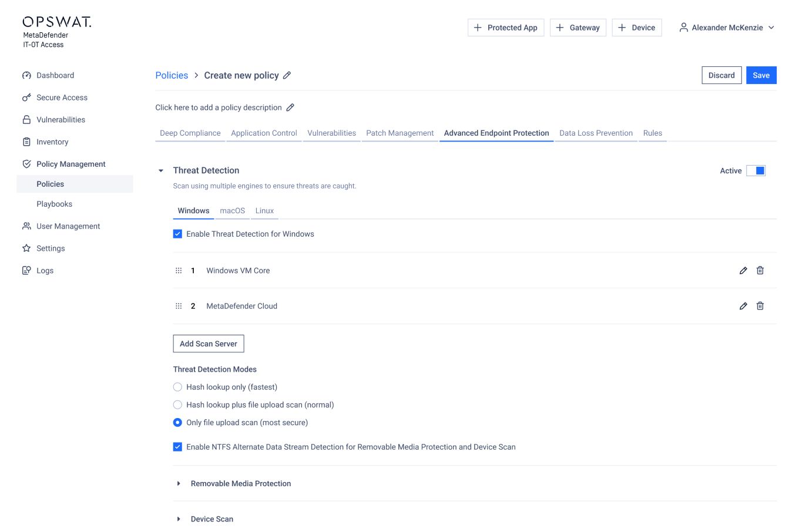Click the Discard button
The width and height of the screenshot is (799, 532).
[x=721, y=75]
